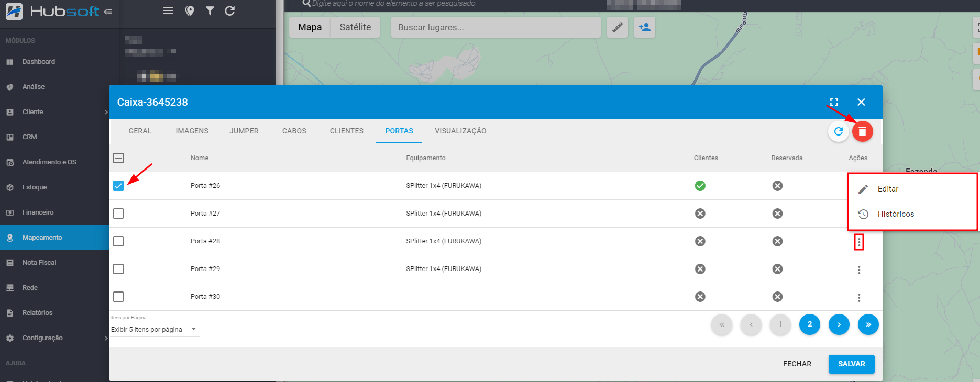Viewport: 980px width, 382px height.
Task: Open the hamburger list menu icon
Action: tap(168, 10)
